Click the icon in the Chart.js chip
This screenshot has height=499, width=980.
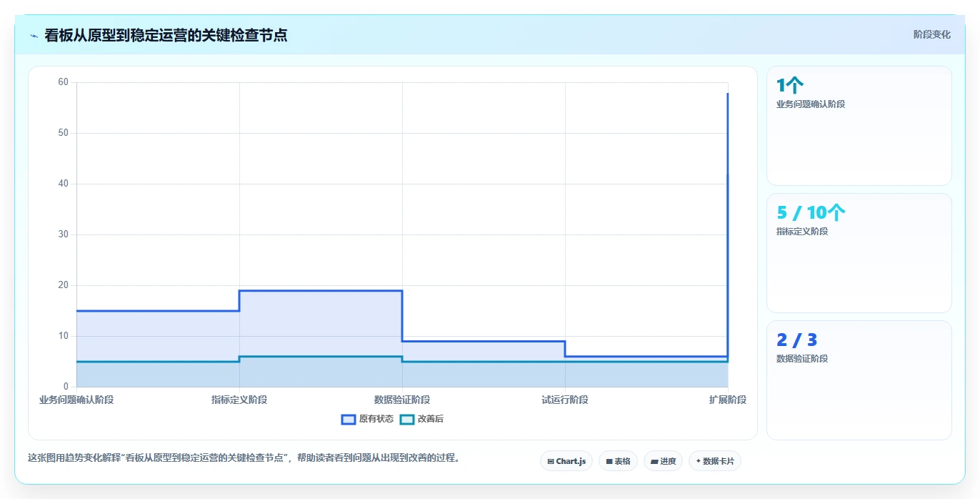point(551,462)
